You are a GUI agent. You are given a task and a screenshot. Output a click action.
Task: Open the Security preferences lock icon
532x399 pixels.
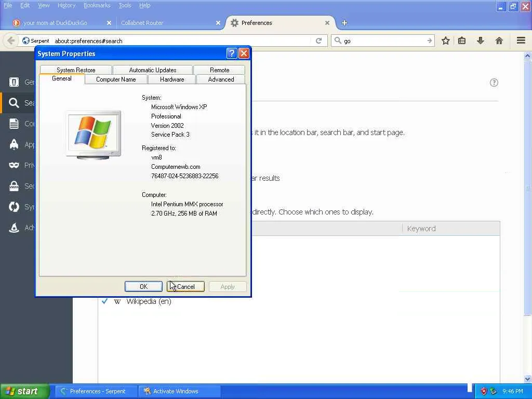click(14, 186)
